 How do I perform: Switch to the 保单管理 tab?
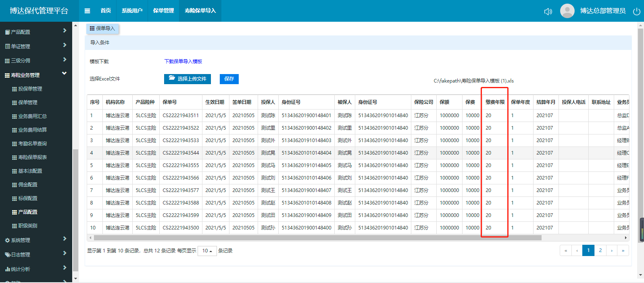coord(163,11)
